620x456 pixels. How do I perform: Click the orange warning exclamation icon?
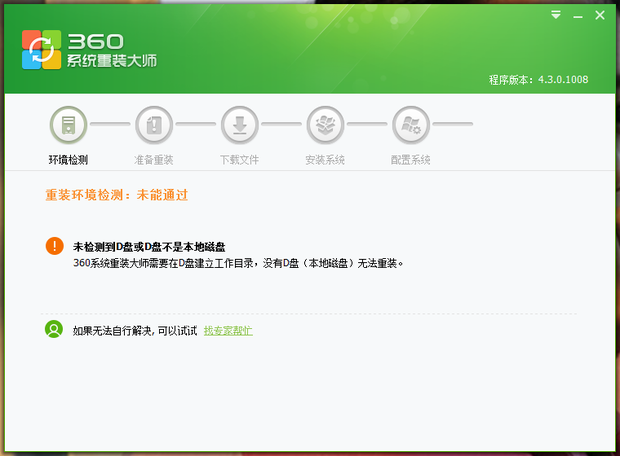(55, 246)
